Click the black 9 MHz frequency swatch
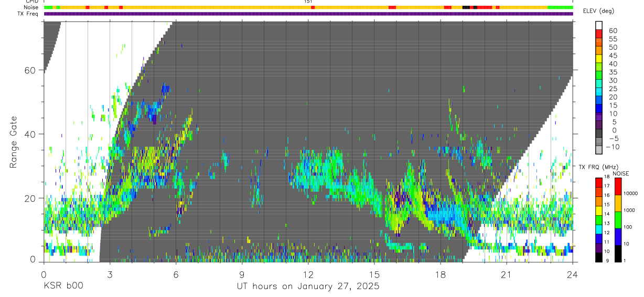 coord(599,257)
